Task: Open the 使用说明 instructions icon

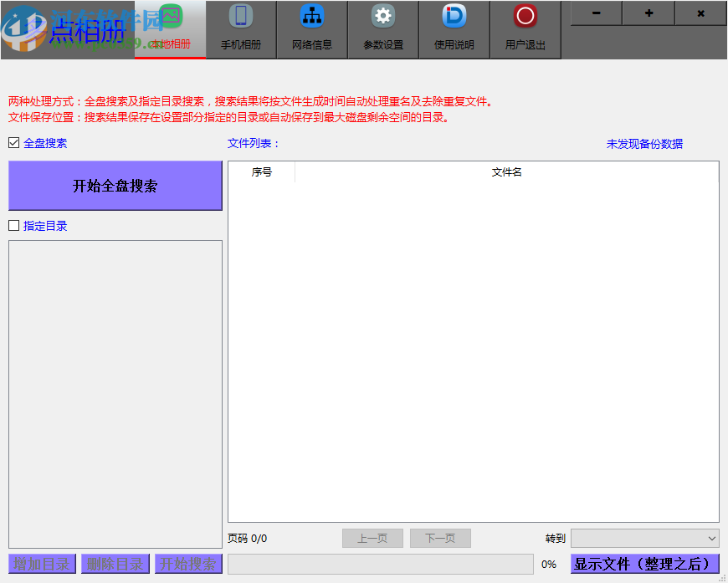Action: [x=454, y=17]
